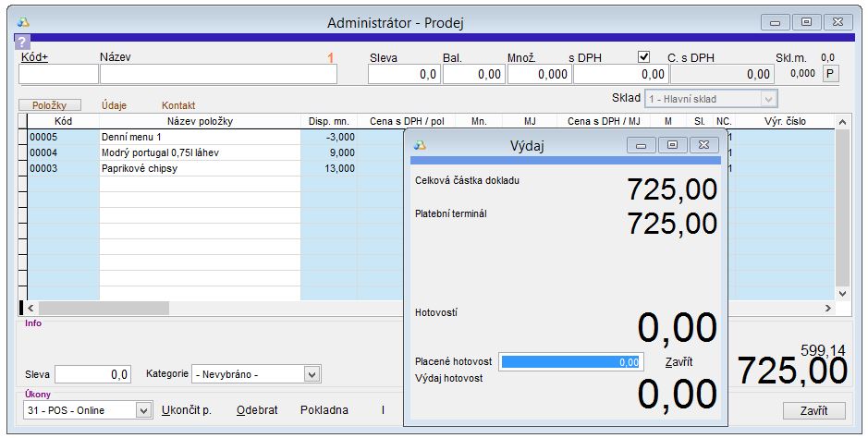Switch to the Údaje tab
Image resolution: width=868 pixels, height=438 pixels.
[x=115, y=105]
